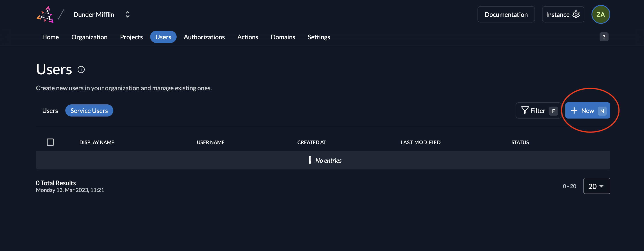Create a user with the New button
Viewport: 644px width, 251px height.
(x=587, y=110)
